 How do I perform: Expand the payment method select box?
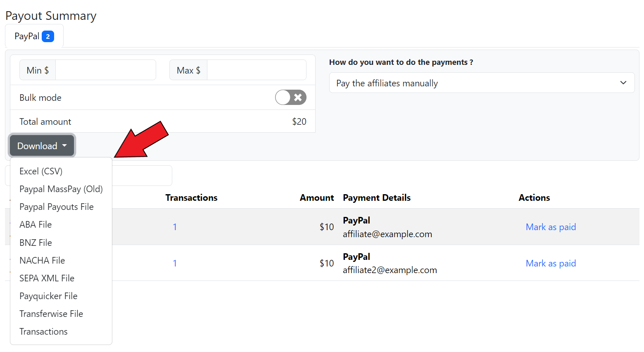pyautogui.click(x=481, y=83)
